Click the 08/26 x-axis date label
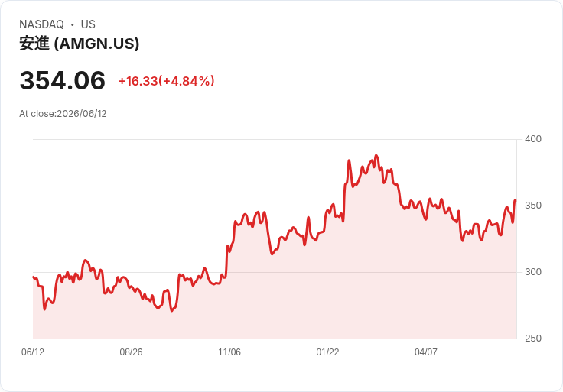 pos(131,352)
